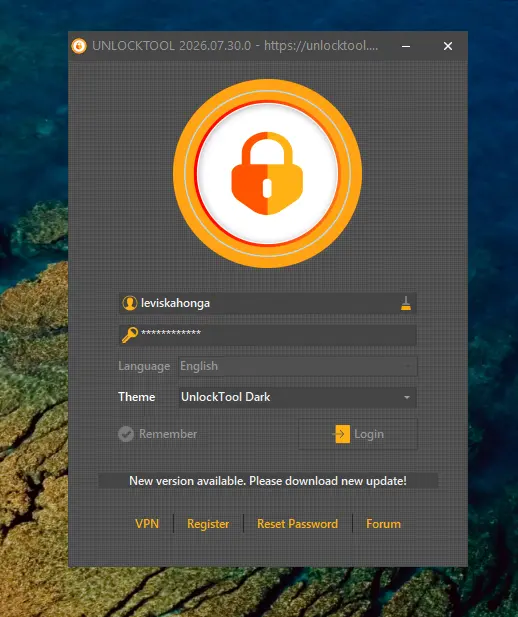The image size is (518, 617).
Task: Toggle the Remember checkbox
Action: pos(126,434)
